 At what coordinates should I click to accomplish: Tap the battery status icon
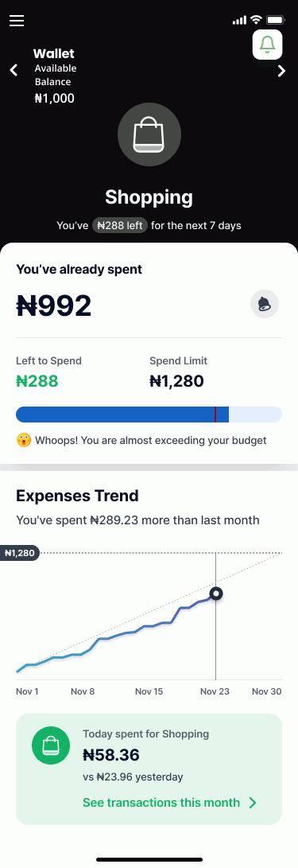(275, 20)
